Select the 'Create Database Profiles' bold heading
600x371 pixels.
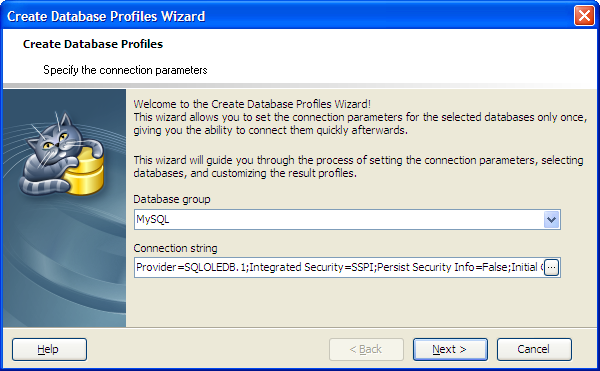pyautogui.click(x=93, y=44)
